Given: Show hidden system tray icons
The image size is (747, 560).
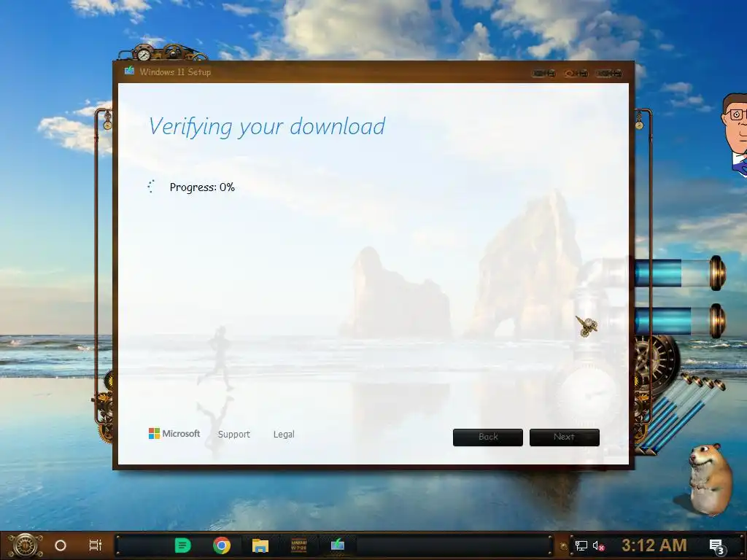Looking at the screenshot, I should pos(563,546).
